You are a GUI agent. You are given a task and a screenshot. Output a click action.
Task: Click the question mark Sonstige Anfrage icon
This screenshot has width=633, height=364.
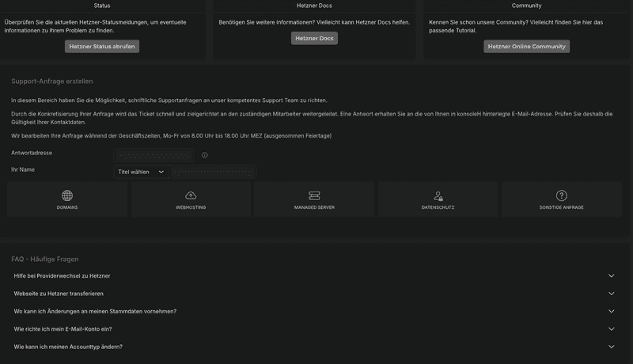coord(562,195)
